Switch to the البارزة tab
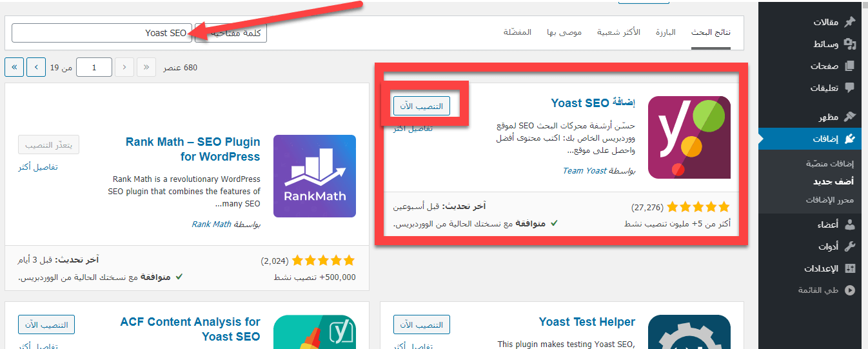 [666, 32]
